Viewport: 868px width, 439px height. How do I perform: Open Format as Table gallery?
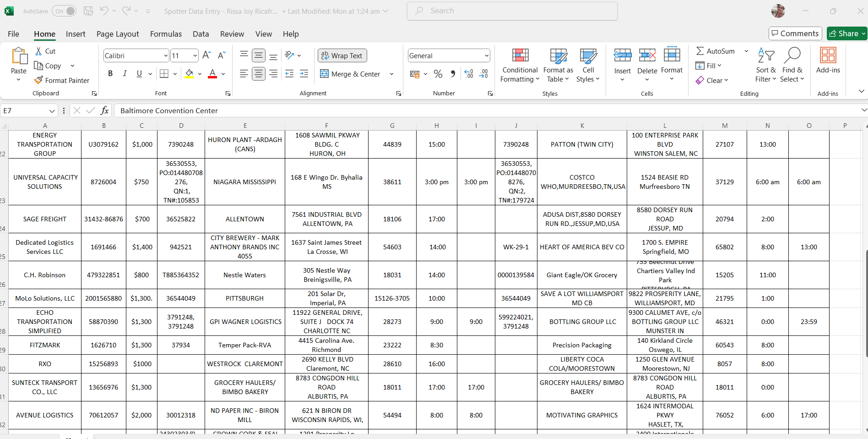558,65
